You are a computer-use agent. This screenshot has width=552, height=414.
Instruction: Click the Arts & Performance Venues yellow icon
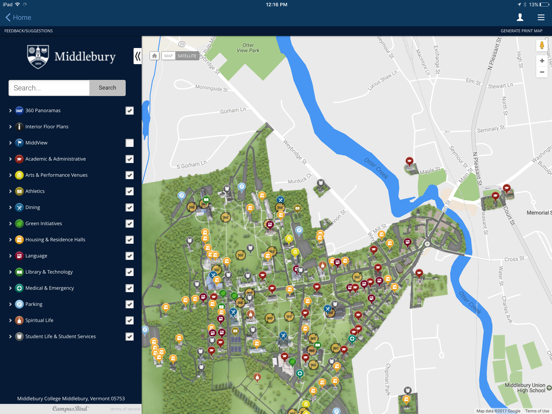19,175
